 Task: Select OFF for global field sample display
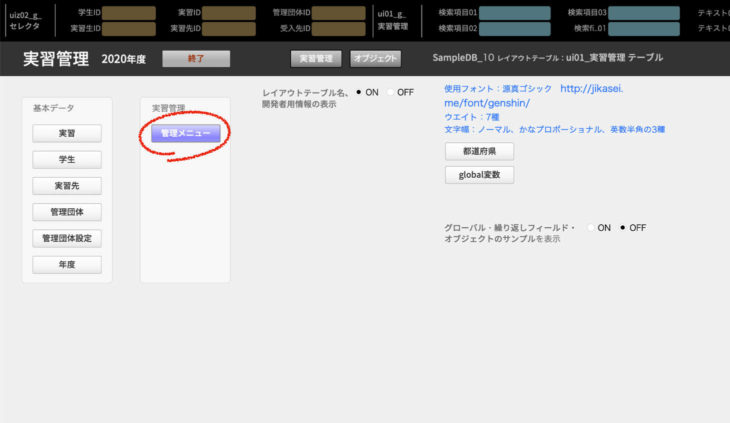[x=624, y=228]
